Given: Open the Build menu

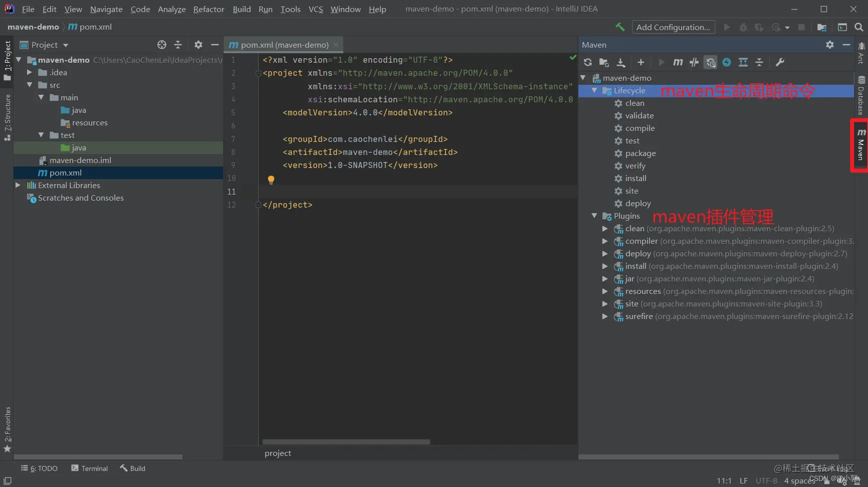Looking at the screenshot, I should (x=242, y=9).
